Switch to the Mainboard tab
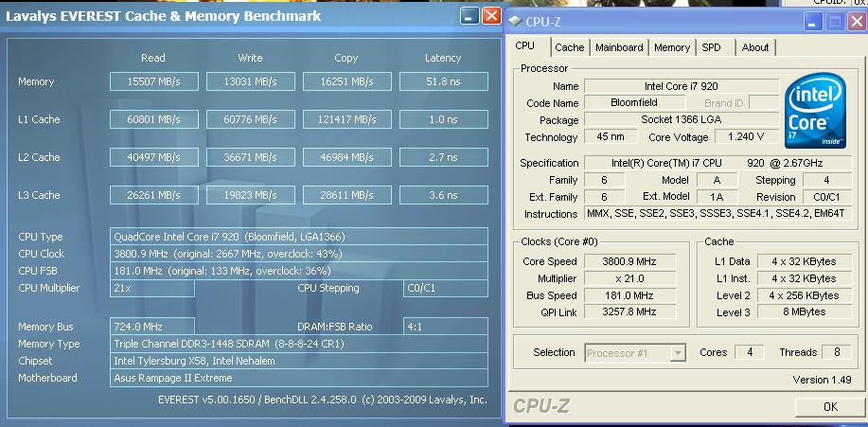Screen dimensions: 868x427 (x=619, y=47)
